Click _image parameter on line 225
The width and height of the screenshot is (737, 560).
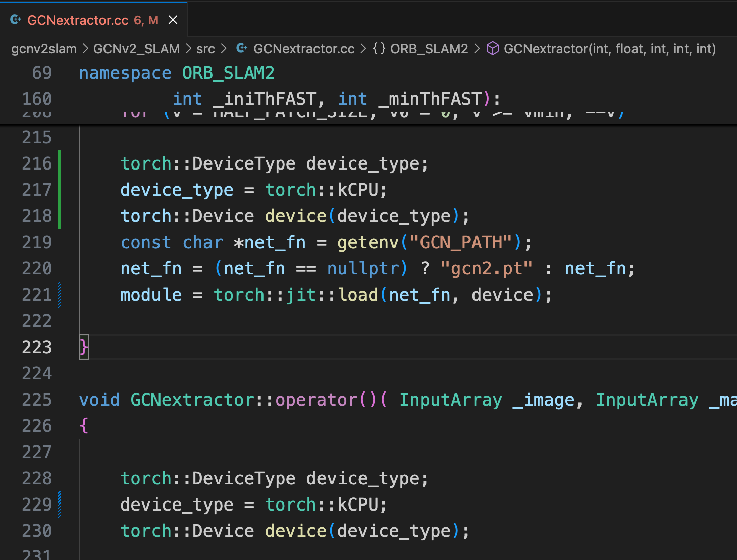[544, 400]
